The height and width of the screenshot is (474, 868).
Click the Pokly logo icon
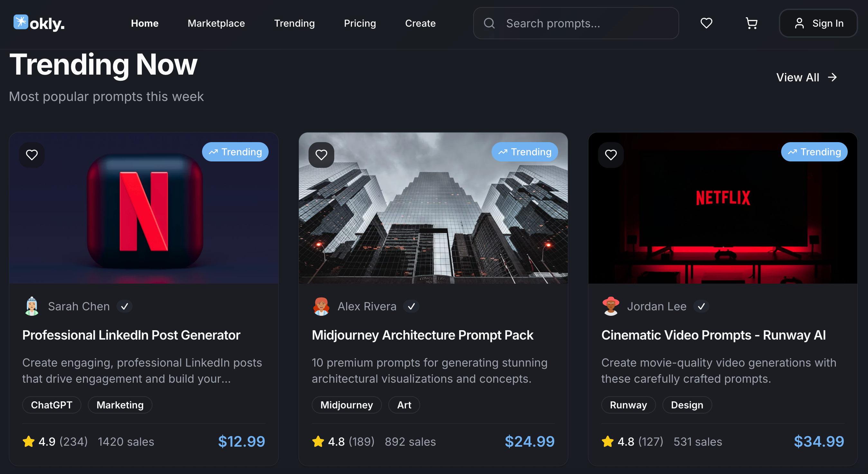(x=21, y=22)
